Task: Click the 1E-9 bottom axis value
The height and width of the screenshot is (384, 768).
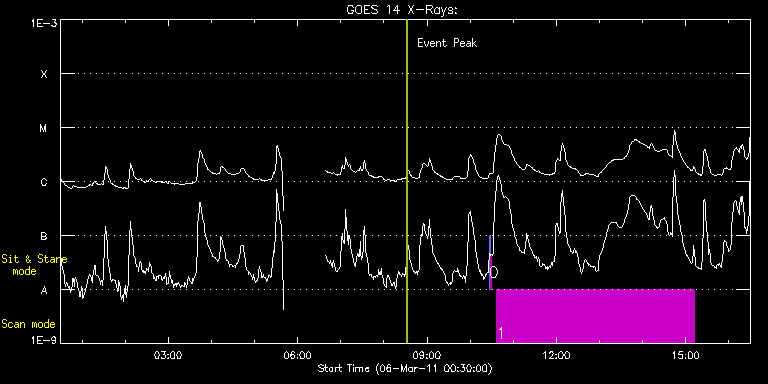Action: (x=44, y=340)
